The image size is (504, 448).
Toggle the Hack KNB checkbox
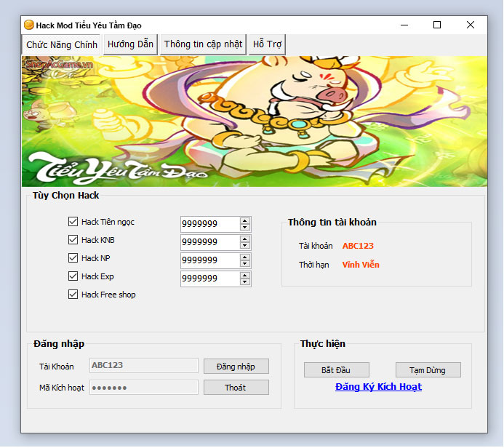(x=73, y=240)
